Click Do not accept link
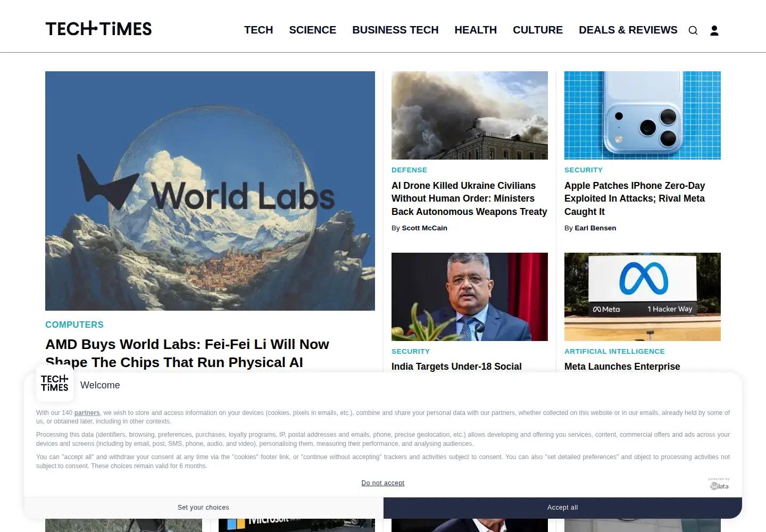The width and height of the screenshot is (766, 532). pyautogui.click(x=383, y=483)
